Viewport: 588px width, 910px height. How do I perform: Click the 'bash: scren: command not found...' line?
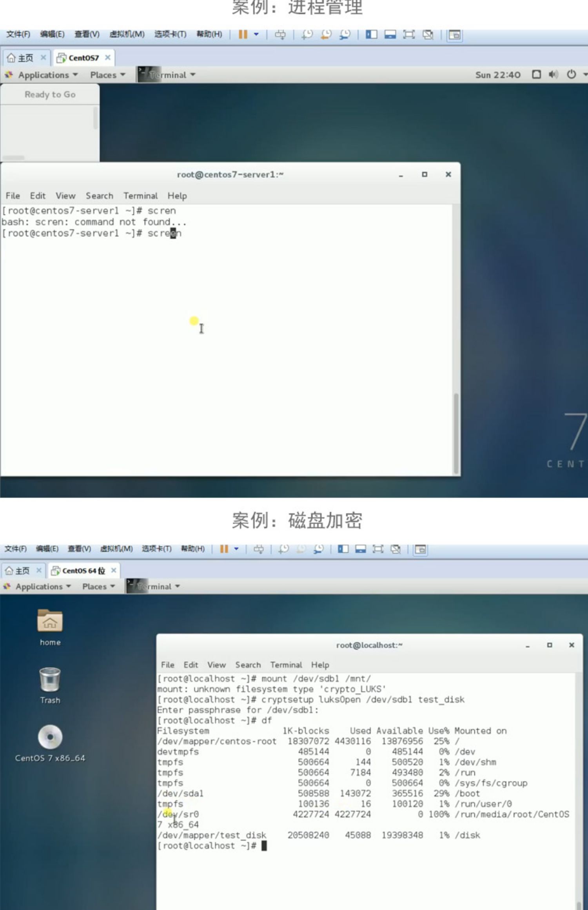pos(94,222)
